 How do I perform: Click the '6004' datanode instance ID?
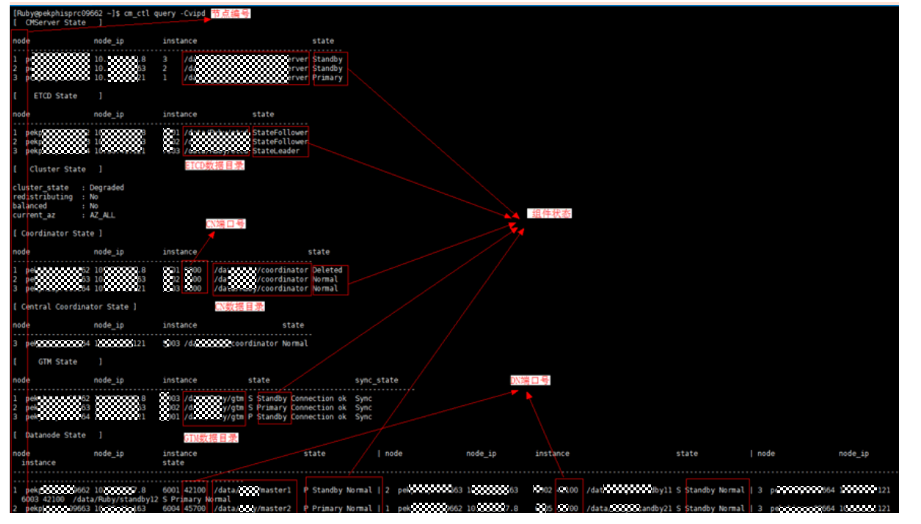tap(172, 508)
